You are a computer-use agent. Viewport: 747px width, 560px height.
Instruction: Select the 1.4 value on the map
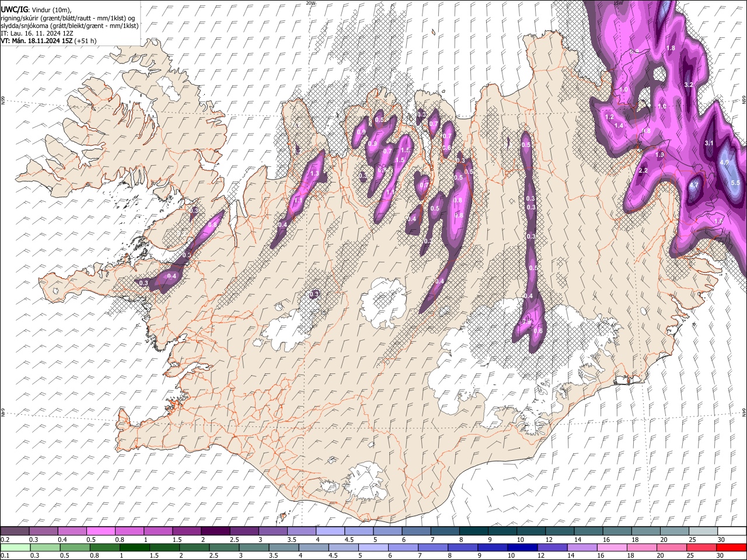pos(619,125)
